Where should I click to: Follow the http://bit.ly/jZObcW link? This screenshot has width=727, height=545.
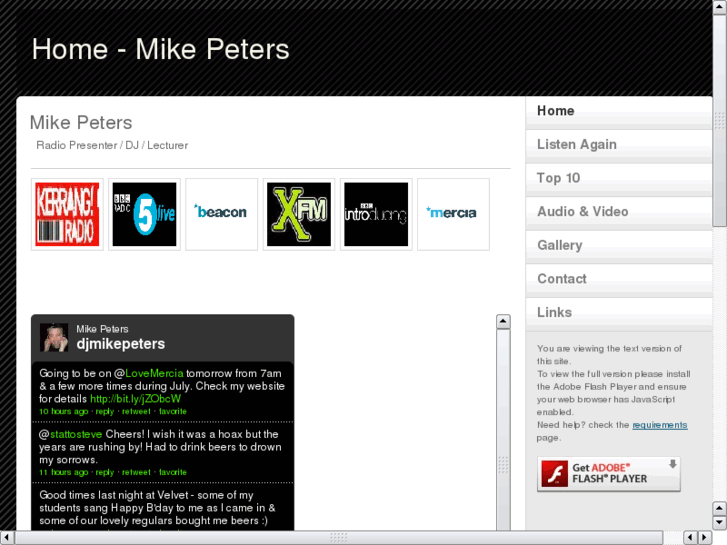(135, 399)
